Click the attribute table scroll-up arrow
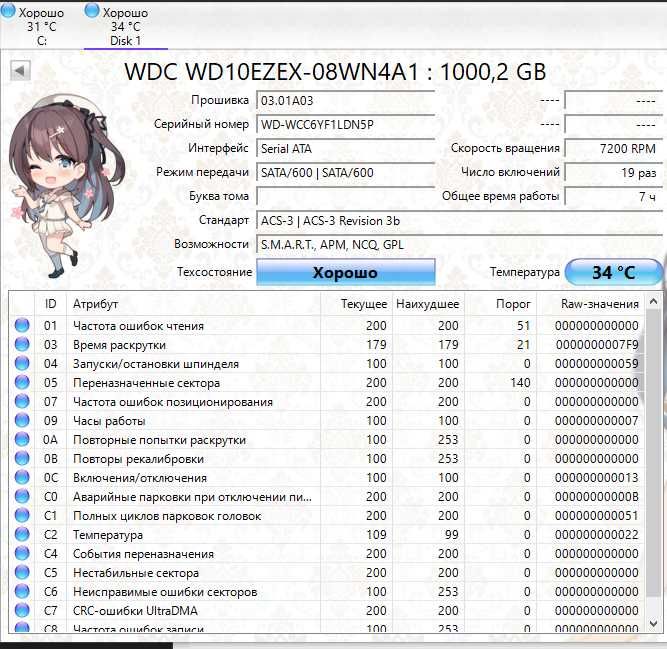 [x=654, y=302]
